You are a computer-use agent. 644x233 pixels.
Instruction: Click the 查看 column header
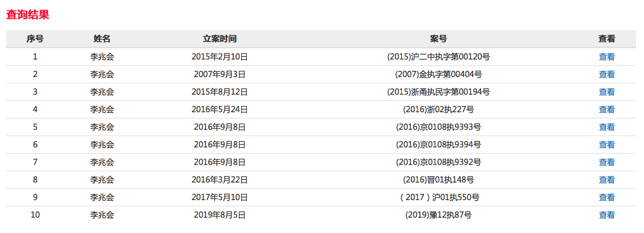pyautogui.click(x=607, y=39)
